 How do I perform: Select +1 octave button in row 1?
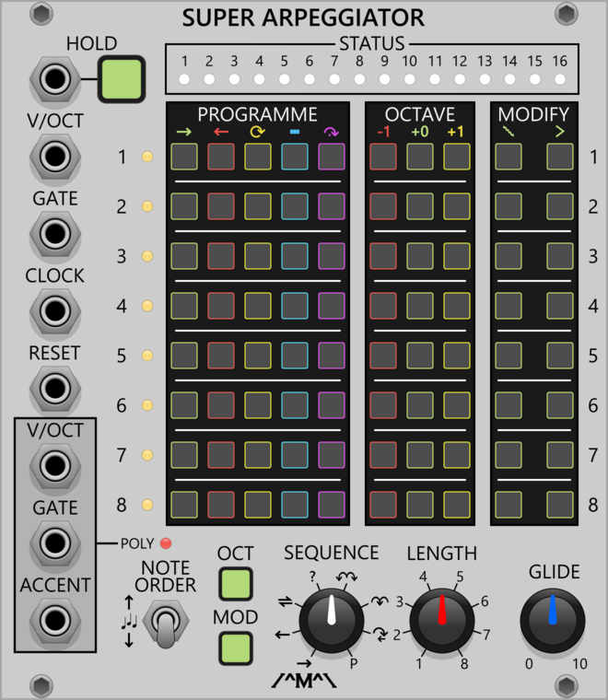point(457,157)
